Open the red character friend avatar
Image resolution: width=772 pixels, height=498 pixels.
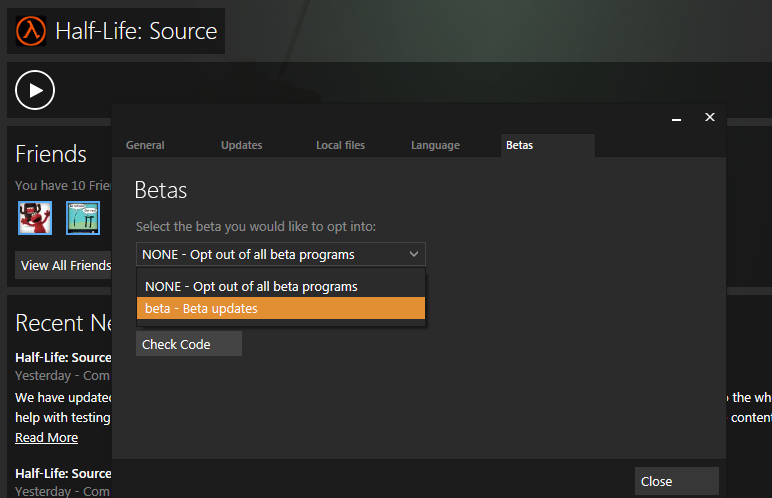[35, 218]
